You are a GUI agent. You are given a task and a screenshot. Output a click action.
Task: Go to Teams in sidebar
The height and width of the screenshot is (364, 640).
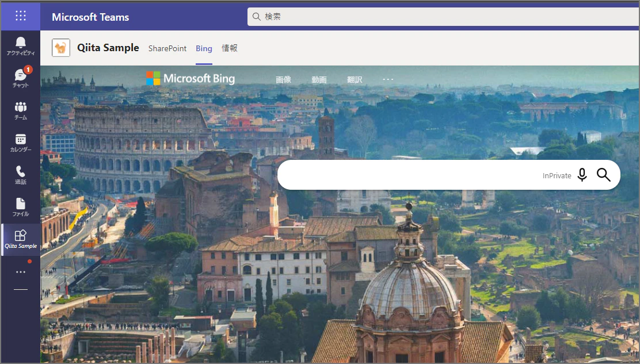(20, 110)
